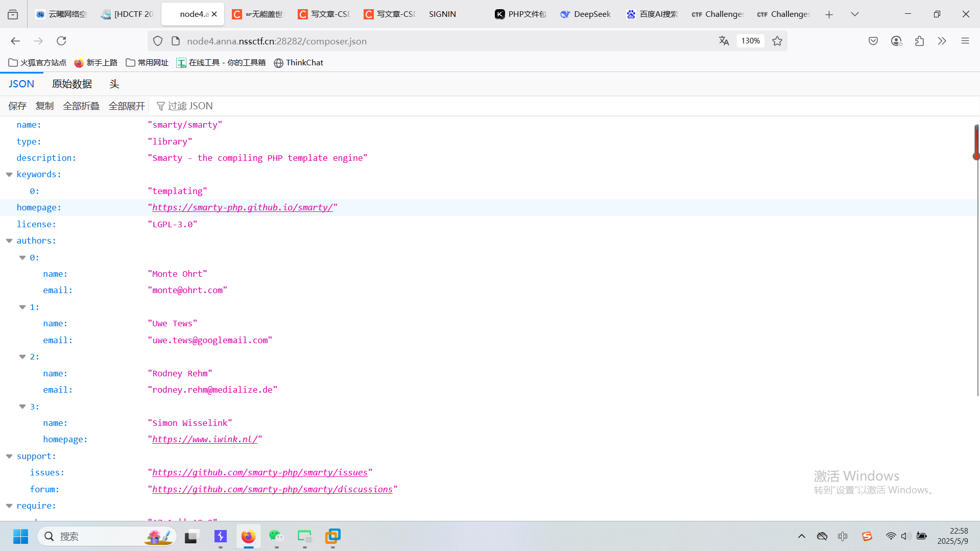Collapse the support node
Screen dimensions: 980x551
pos(9,457)
